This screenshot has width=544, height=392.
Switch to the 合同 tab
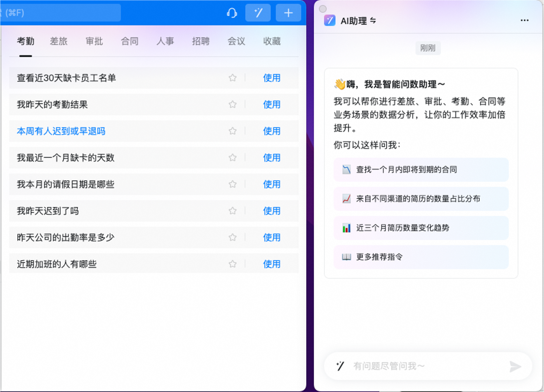click(130, 41)
